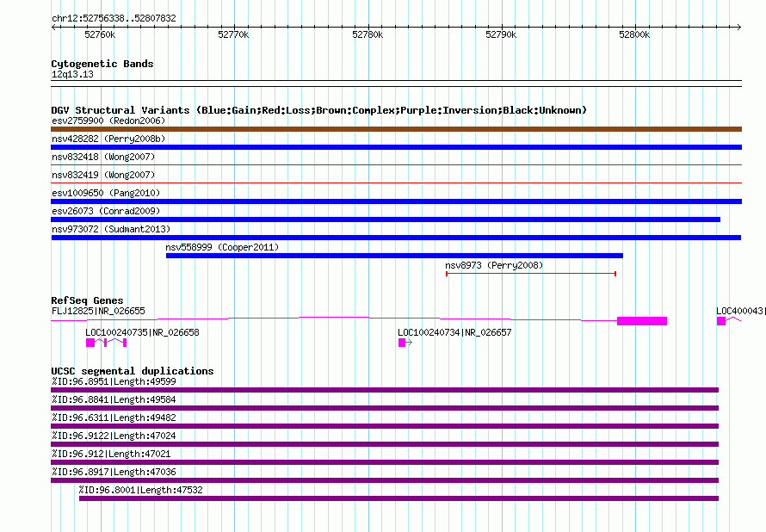Click the %ID:96.912|Length:47021 label text
766x532 pixels.
[x=111, y=454]
